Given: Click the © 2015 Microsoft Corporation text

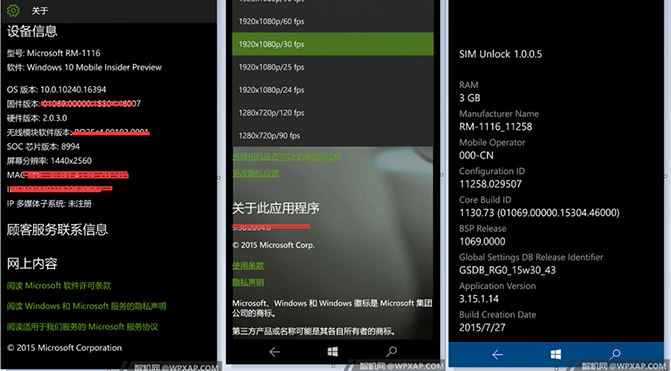Looking at the screenshot, I should (x=65, y=347).
